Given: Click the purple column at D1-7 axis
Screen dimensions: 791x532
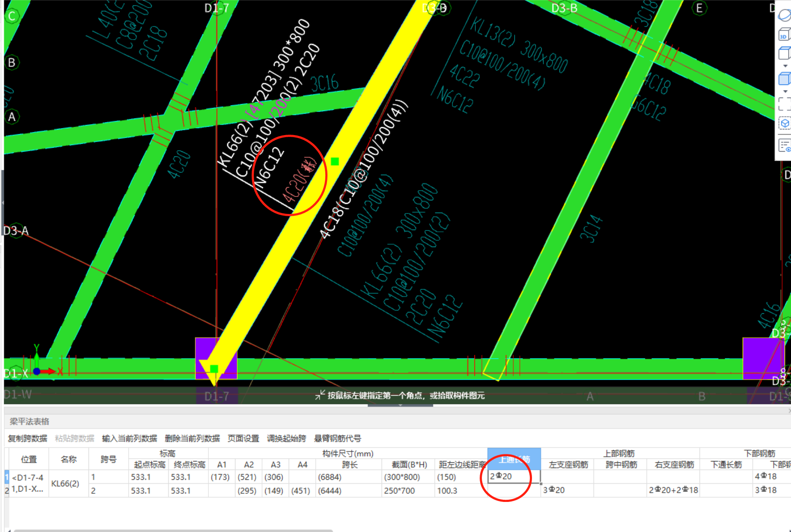Looking at the screenshot, I should tap(216, 358).
